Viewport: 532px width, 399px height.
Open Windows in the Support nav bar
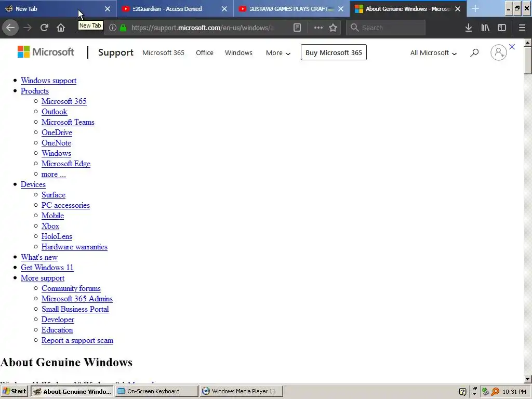coord(238,52)
